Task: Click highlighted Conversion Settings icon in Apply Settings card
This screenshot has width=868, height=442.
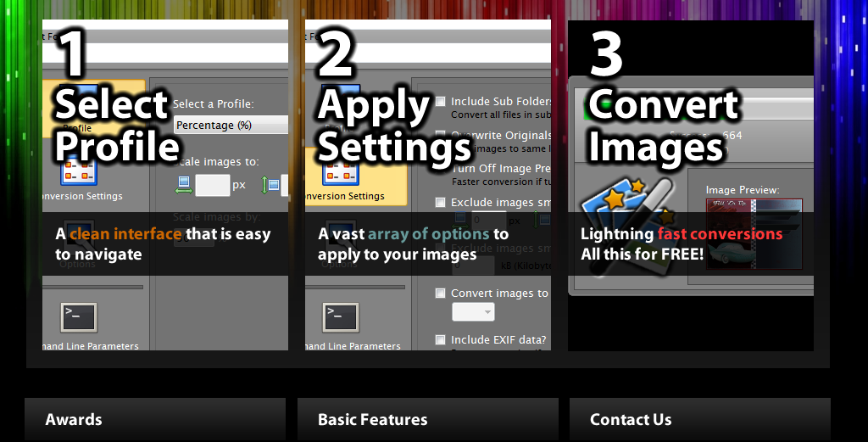Action: pos(341,171)
